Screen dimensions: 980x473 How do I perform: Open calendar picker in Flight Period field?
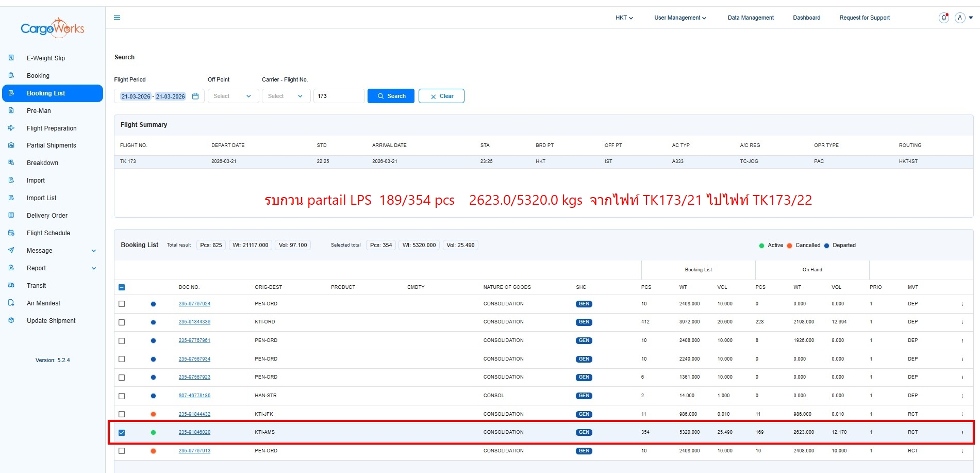[x=195, y=96]
